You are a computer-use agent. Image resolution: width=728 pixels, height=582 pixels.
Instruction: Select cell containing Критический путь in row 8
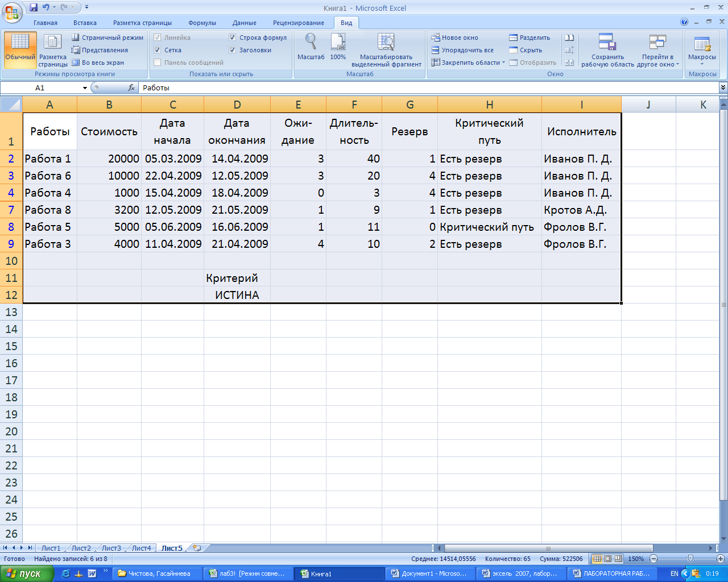[489, 227]
